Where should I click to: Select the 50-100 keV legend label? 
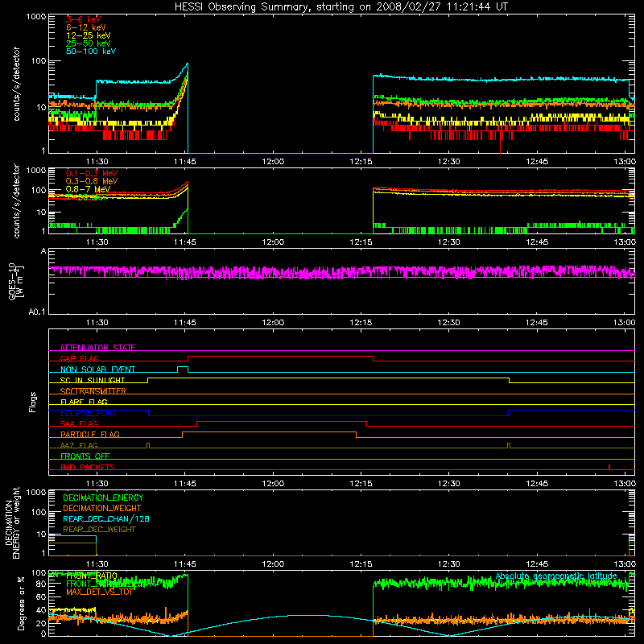pyautogui.click(x=90, y=52)
